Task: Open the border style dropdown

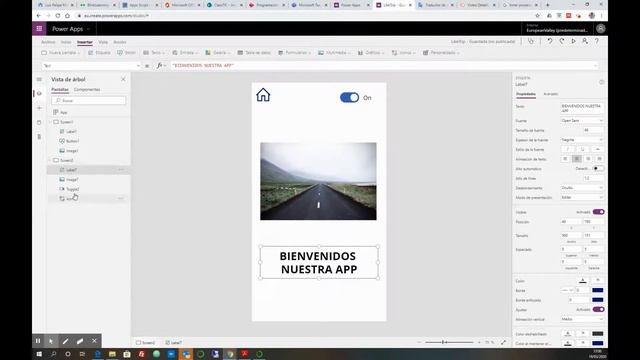Action: [567, 290]
